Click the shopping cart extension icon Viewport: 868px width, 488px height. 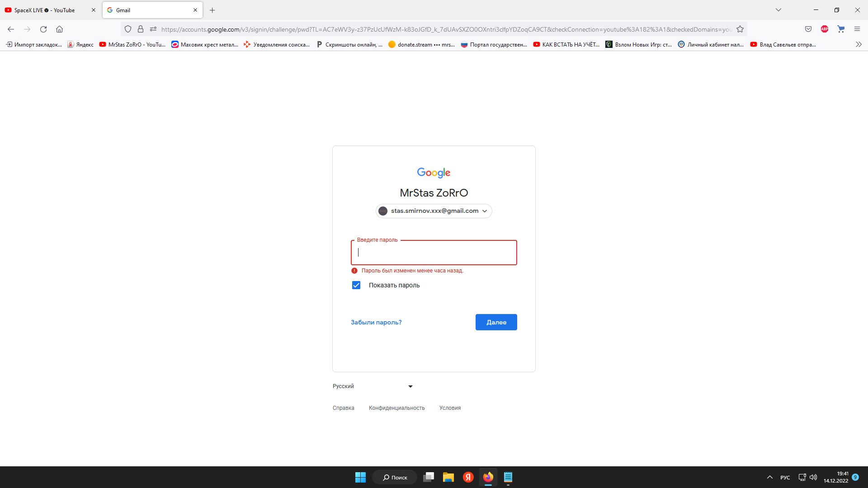(841, 29)
